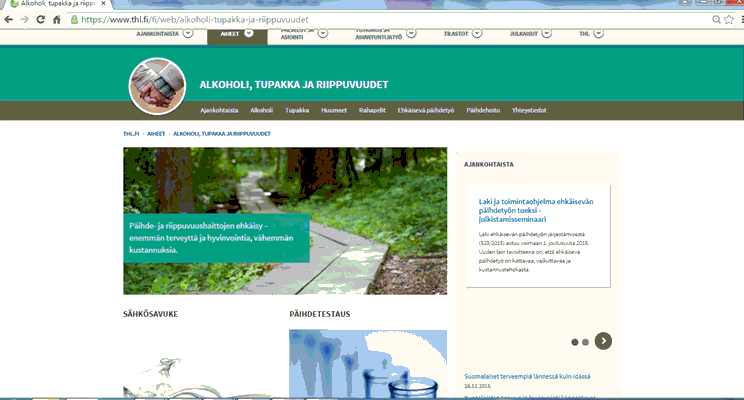Image resolution: width=744 pixels, height=400 pixels.
Task: Expand the Tilastot menu chevron
Action: click(x=477, y=33)
